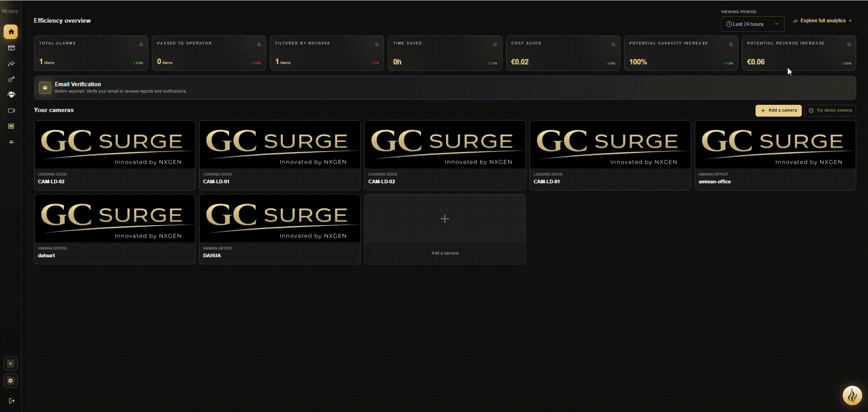868x412 pixels.
Task: Click the DAHUA camera name in capitals
Action: [212, 255]
